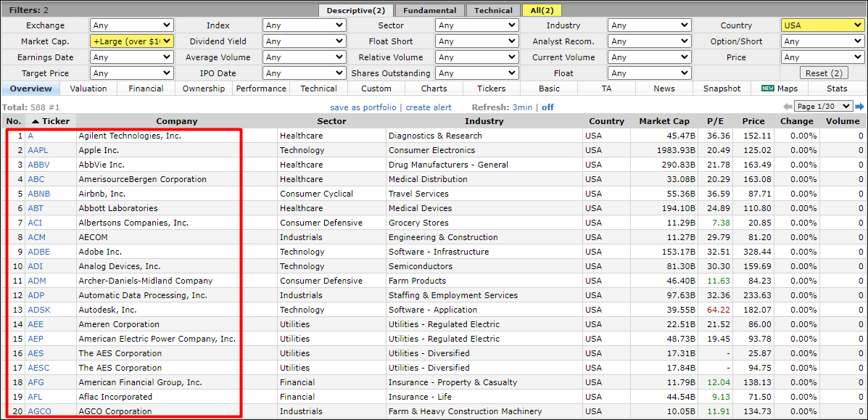Sort by Change column header
Screen dimensions: 868x420
click(797, 121)
